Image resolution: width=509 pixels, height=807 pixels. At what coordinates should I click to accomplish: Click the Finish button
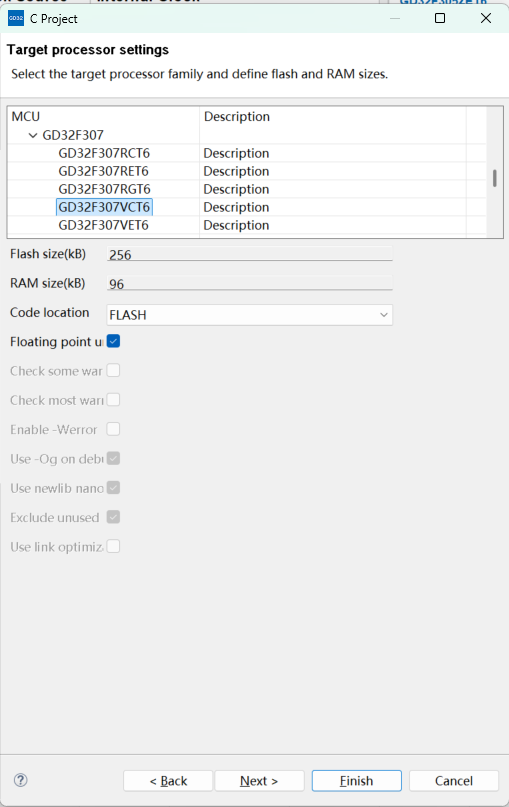coord(357,781)
